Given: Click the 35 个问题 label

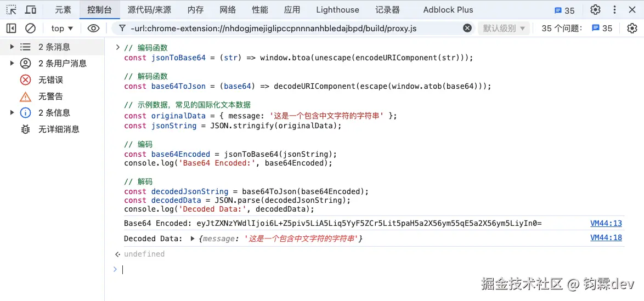Looking at the screenshot, I should (x=562, y=29).
